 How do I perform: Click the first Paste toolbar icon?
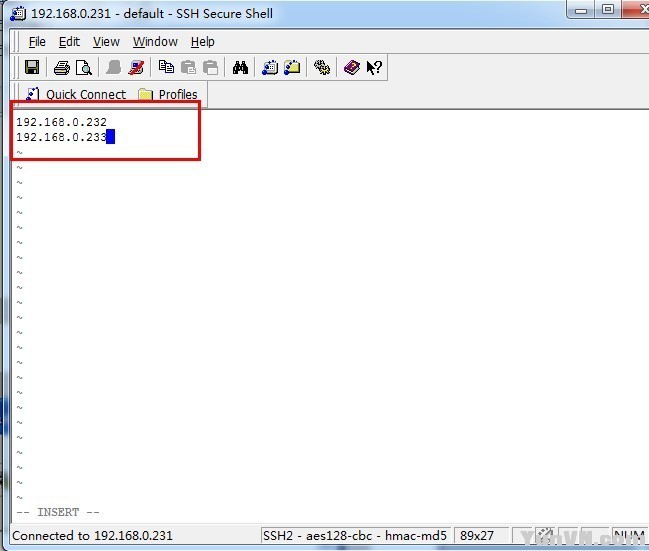(x=189, y=67)
